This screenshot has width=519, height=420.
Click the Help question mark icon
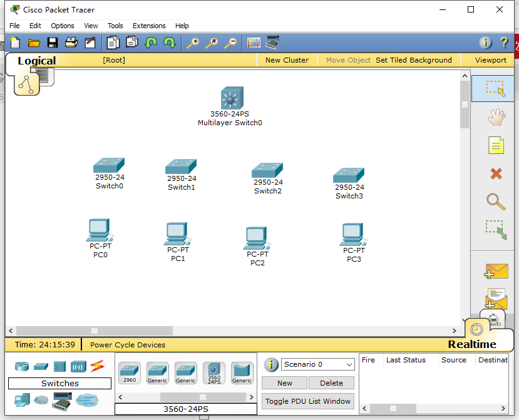coord(504,43)
